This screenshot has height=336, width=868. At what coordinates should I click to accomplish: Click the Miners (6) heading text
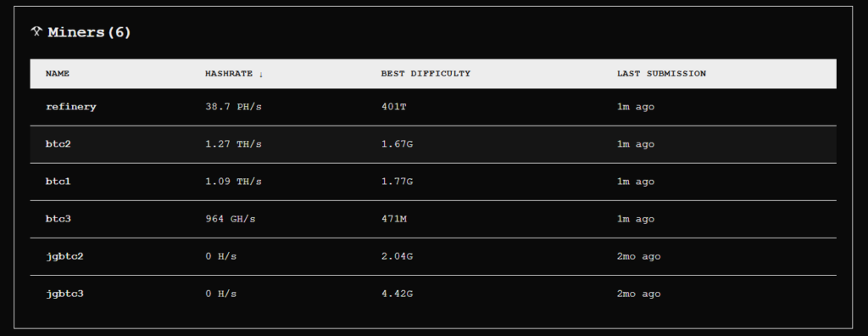(x=89, y=32)
